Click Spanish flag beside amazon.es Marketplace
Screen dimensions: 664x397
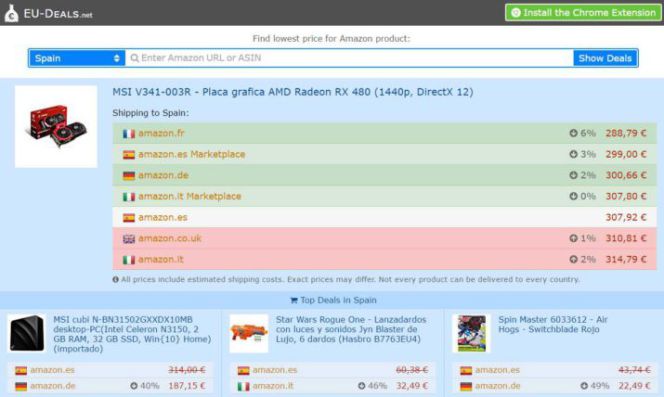click(129, 155)
